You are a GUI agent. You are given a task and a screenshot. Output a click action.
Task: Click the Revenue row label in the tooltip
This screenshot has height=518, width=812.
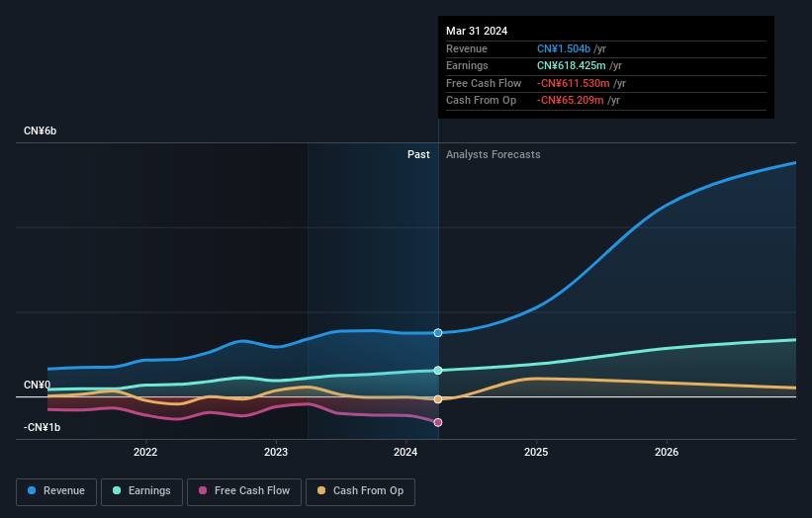coord(467,48)
